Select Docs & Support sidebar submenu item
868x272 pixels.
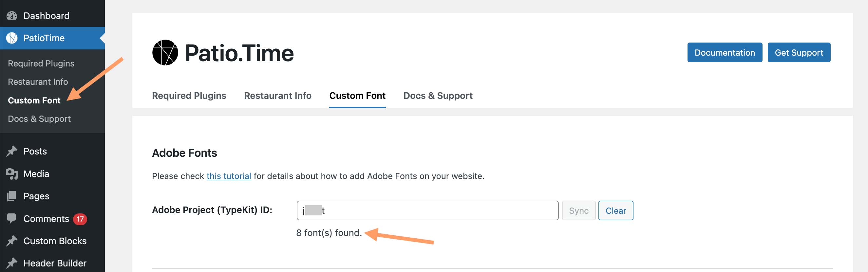point(39,119)
